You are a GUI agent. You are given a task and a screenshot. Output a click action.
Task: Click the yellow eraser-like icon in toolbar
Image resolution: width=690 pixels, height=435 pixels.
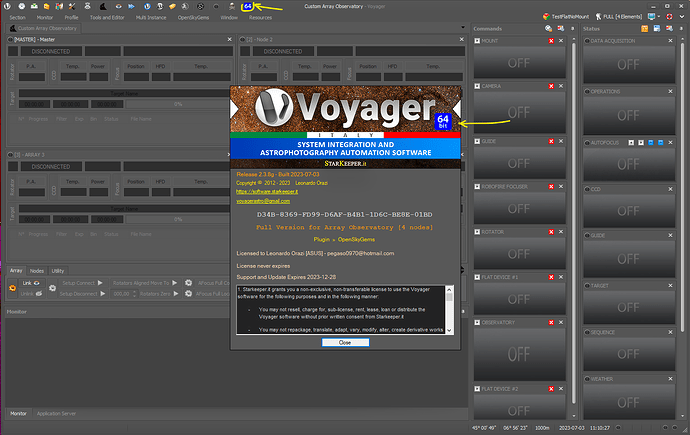click(x=172, y=7)
